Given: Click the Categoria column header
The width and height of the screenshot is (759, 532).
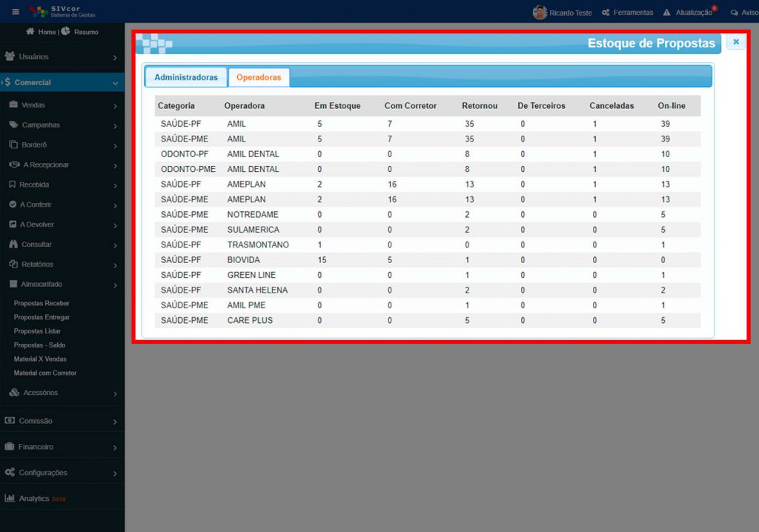Looking at the screenshot, I should coord(176,105).
